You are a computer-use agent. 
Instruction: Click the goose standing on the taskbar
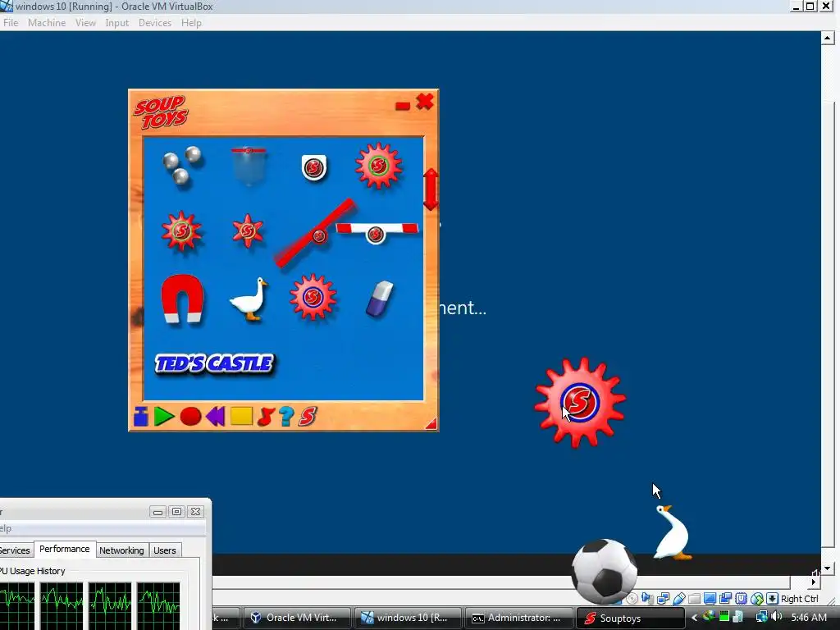pyautogui.click(x=673, y=532)
